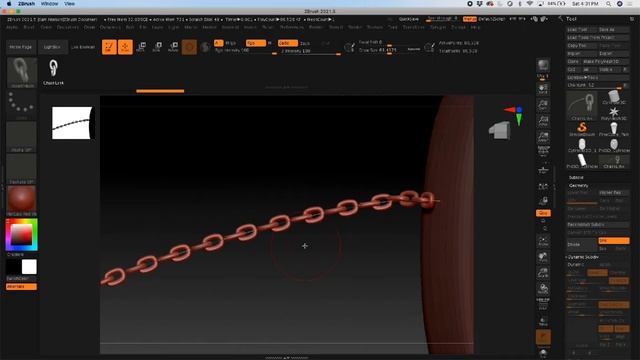Click the Gizmo 3D icon

[189, 47]
